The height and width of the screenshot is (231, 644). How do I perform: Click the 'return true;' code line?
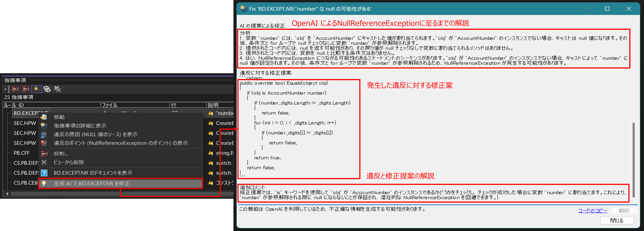[268, 158]
